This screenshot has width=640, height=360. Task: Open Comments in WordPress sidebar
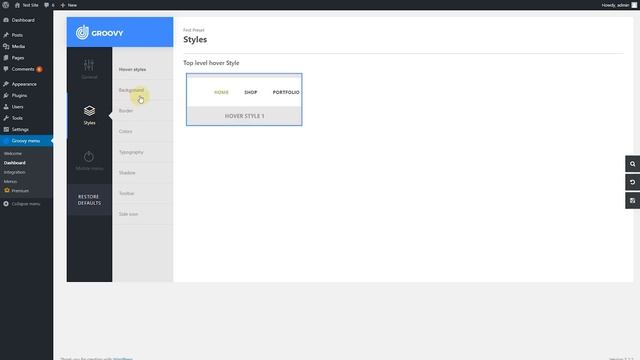tap(26, 69)
